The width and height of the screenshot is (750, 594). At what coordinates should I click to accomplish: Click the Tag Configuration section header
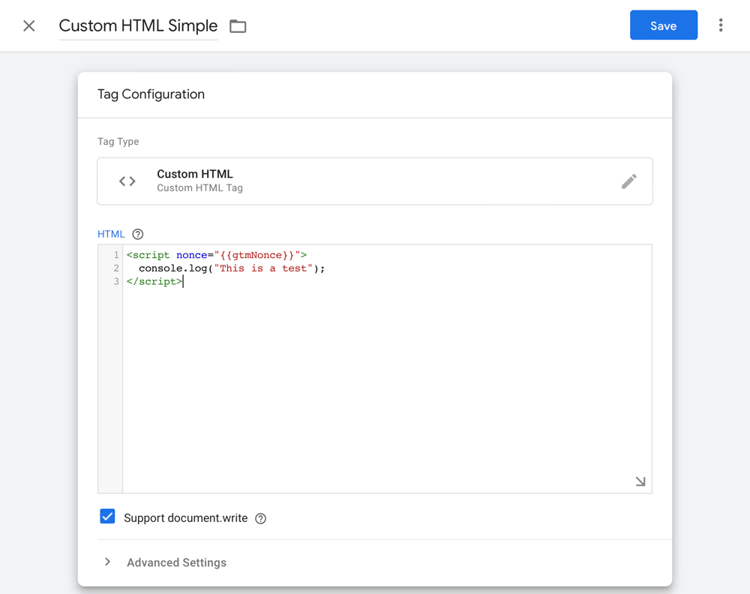coord(151,94)
